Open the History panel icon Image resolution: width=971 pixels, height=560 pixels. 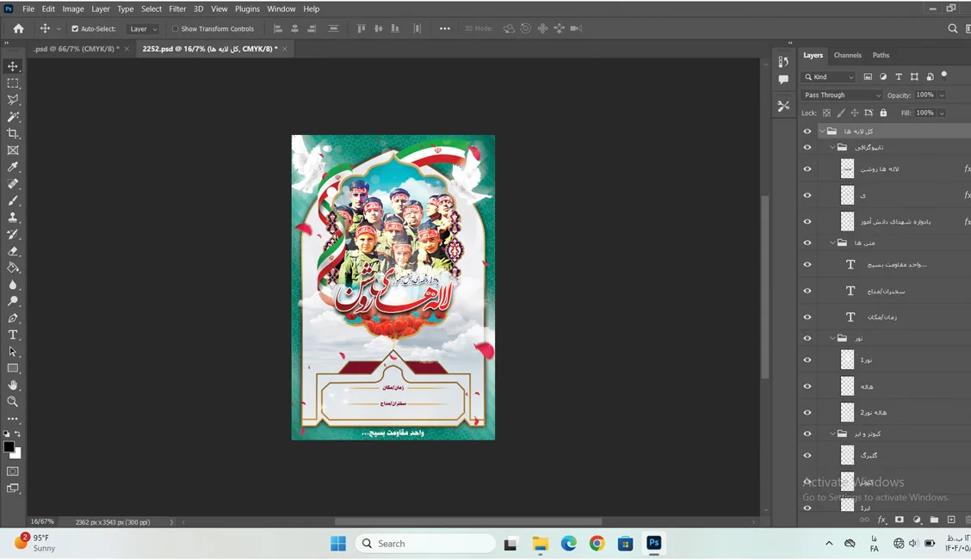click(x=783, y=62)
